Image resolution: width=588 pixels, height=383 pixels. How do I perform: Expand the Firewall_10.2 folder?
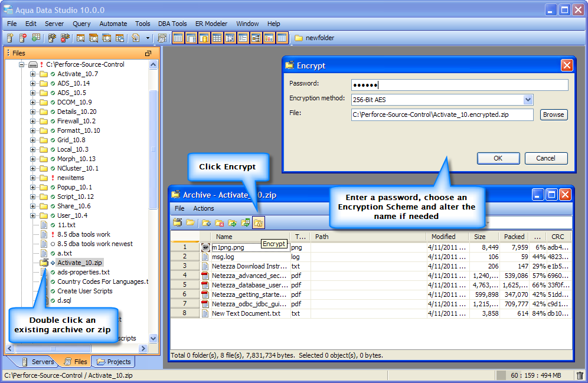click(32, 121)
